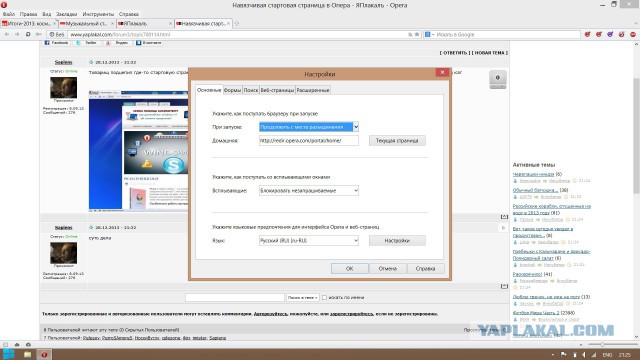Viewport: 640px width, 360px height.
Task: Click the cloud sync icon in status bar
Action: point(17,344)
